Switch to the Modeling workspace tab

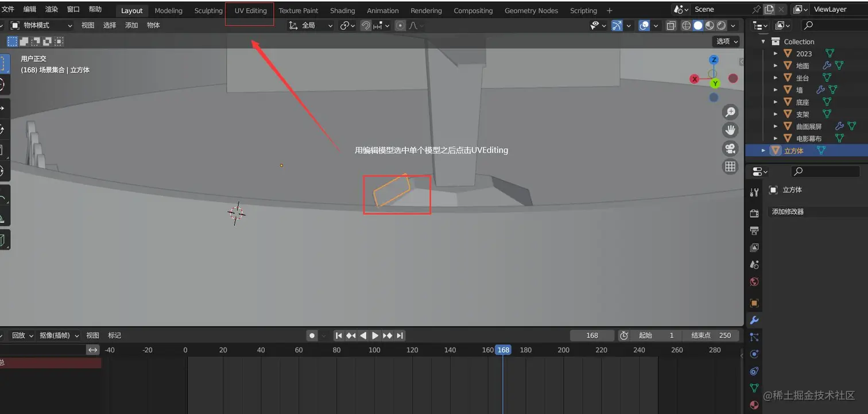point(168,11)
